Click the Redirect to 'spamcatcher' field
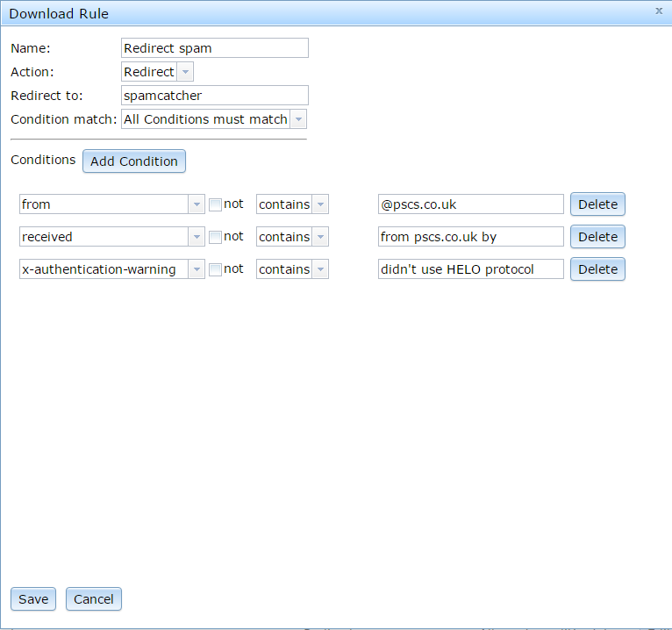Viewport: 672px width, 630px height. (215, 95)
